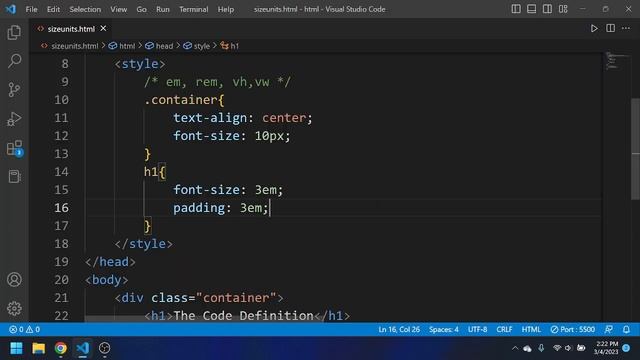
Task: Toggle bottom Panel layout icon
Action: click(x=531, y=9)
